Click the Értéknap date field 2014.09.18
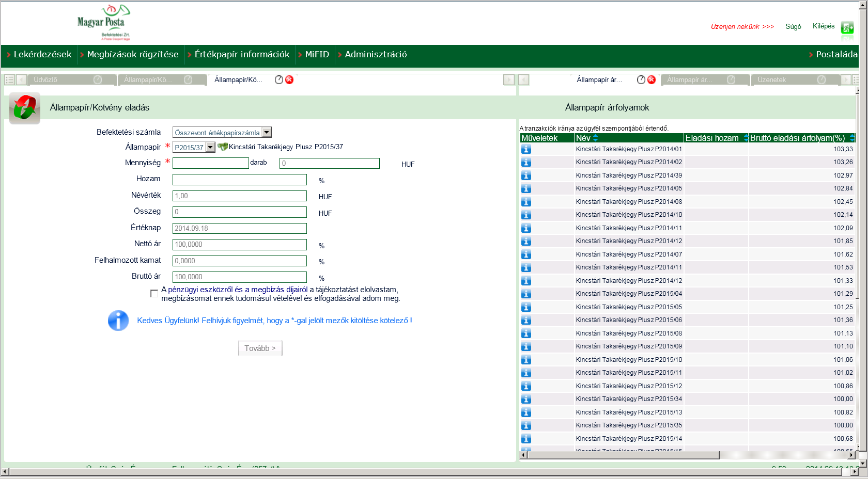 pyautogui.click(x=240, y=228)
